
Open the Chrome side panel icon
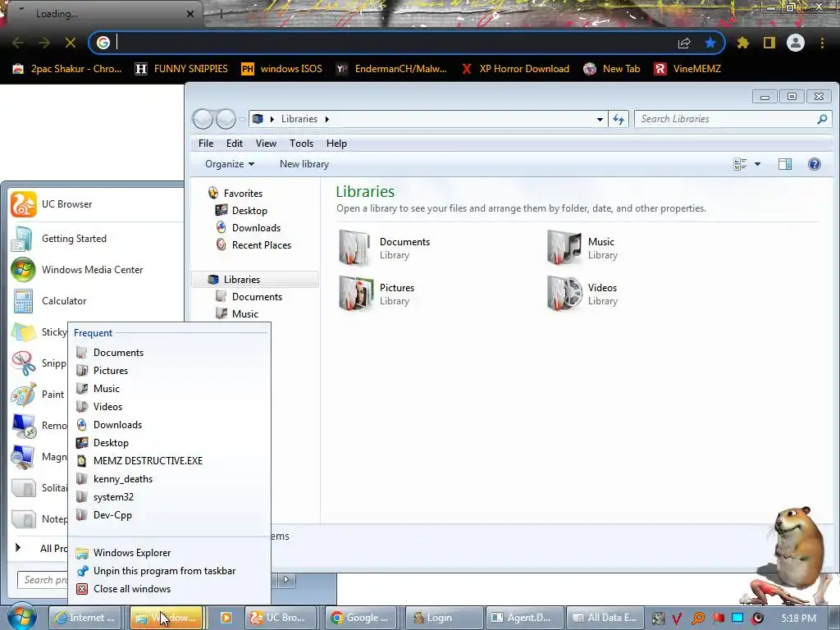tap(769, 43)
